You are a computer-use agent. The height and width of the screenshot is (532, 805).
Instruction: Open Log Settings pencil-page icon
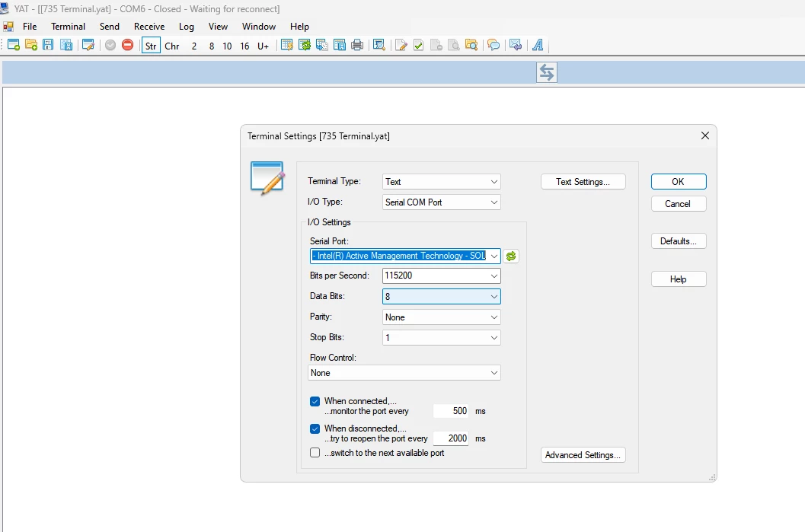click(x=401, y=45)
